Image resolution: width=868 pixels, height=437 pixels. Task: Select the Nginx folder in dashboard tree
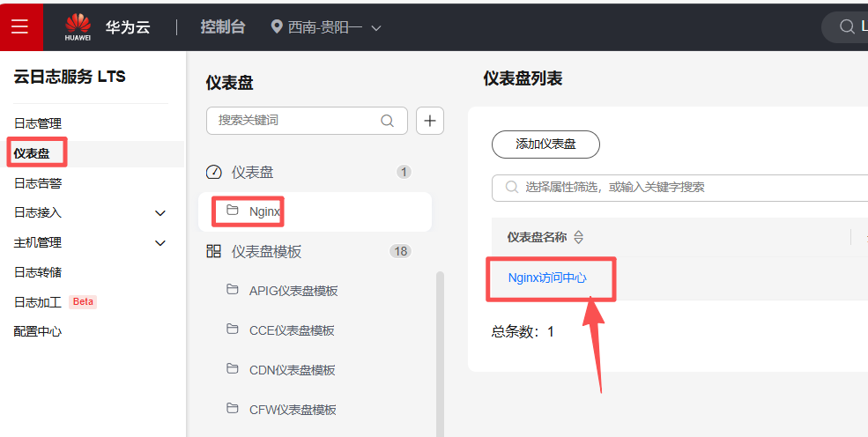coord(263,211)
